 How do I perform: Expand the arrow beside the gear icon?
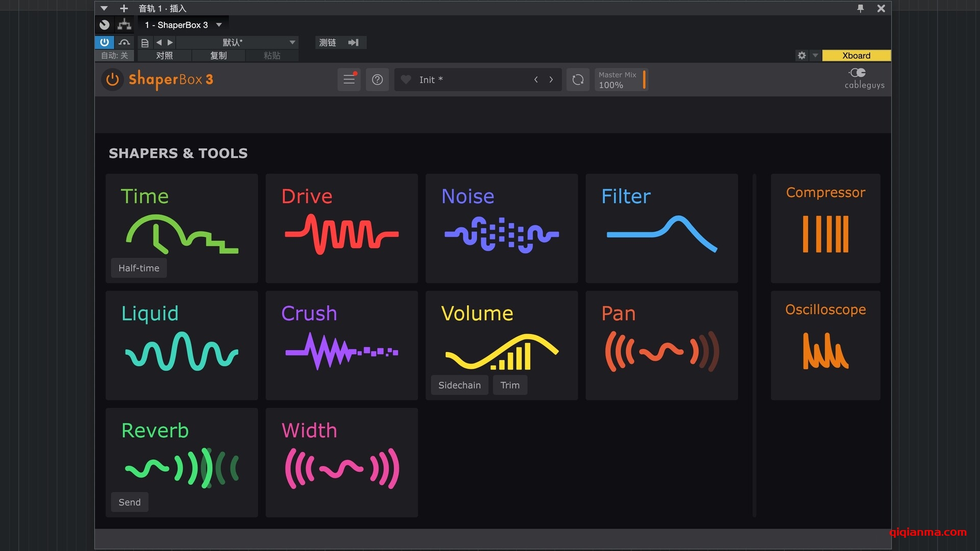[x=815, y=55]
